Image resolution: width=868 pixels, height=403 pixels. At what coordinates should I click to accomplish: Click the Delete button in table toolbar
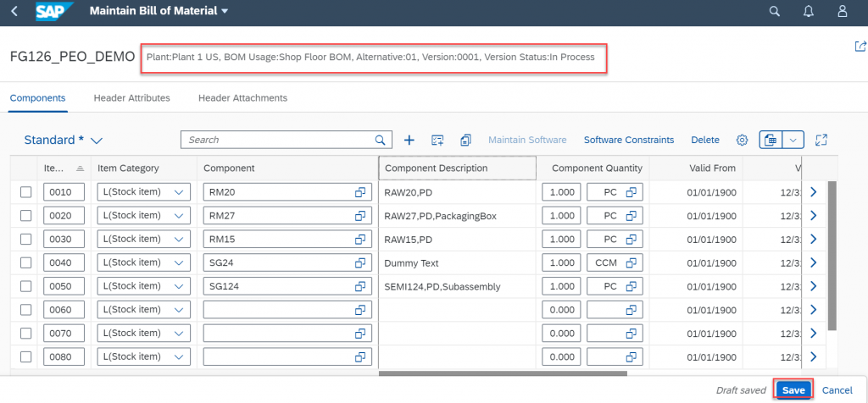coord(704,140)
